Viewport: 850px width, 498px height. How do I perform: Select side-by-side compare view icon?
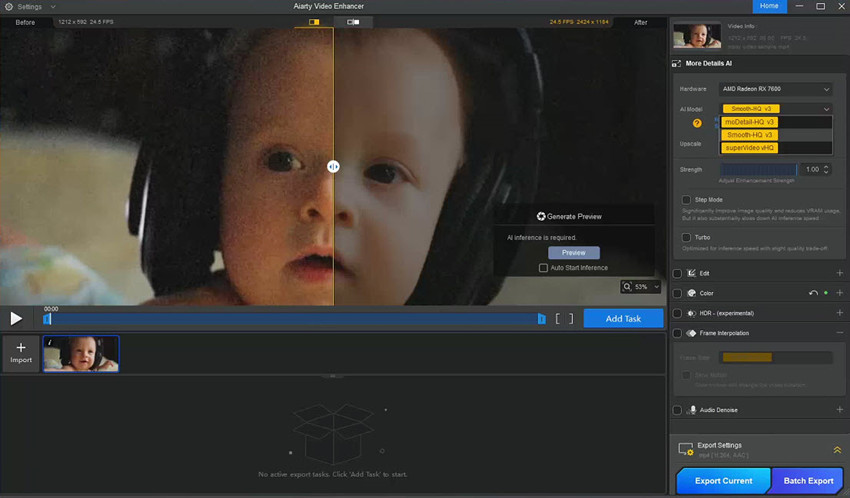[x=353, y=22]
